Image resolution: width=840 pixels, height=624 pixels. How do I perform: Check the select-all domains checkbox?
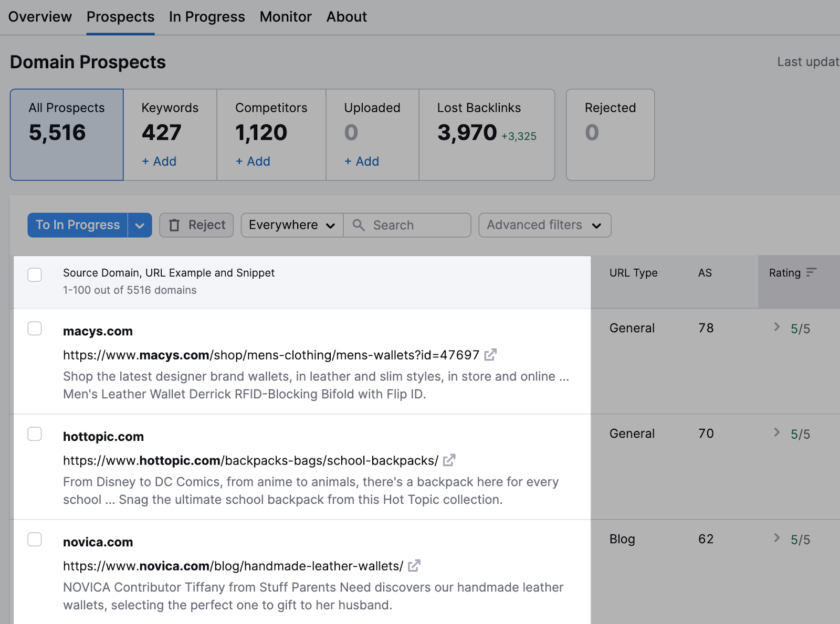pyautogui.click(x=35, y=274)
